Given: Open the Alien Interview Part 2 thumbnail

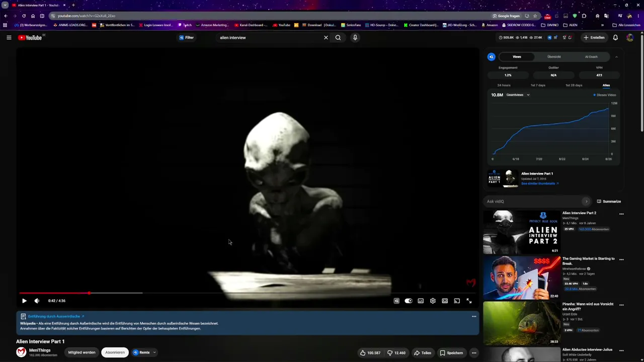Looking at the screenshot, I should [521, 232].
